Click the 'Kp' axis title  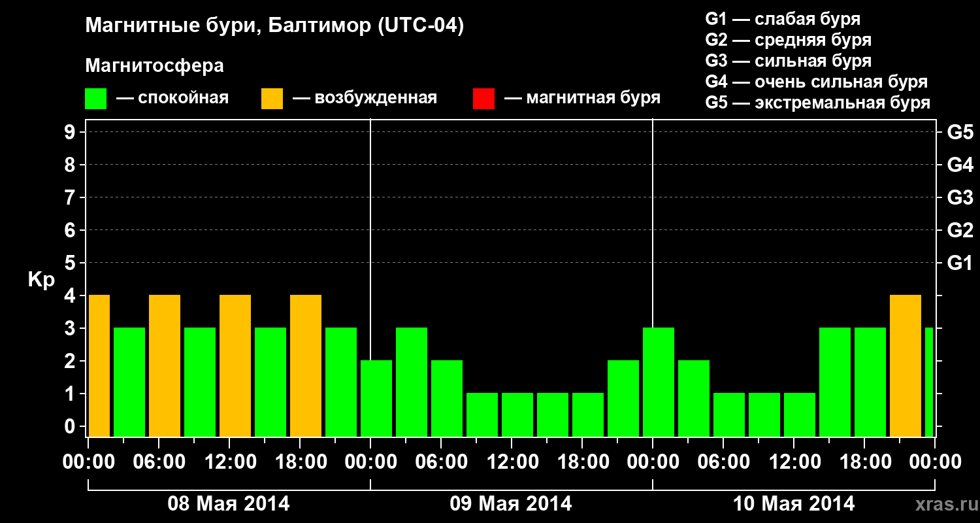click(x=41, y=280)
